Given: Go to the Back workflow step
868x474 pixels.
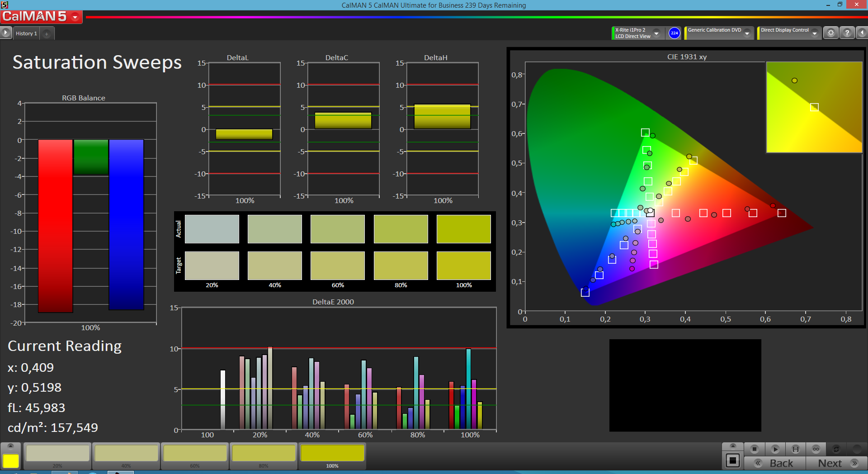Looking at the screenshot, I should 775,463.
